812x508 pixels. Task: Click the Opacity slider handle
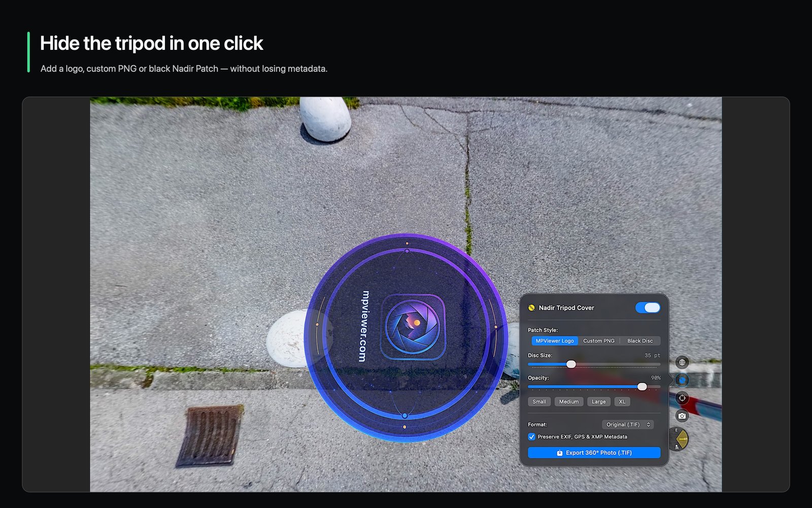point(642,387)
